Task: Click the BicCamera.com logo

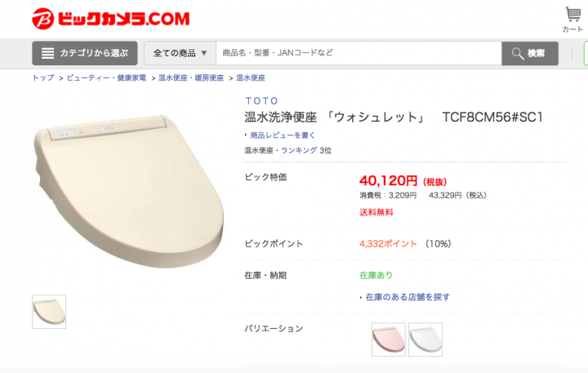Action: coord(111,19)
